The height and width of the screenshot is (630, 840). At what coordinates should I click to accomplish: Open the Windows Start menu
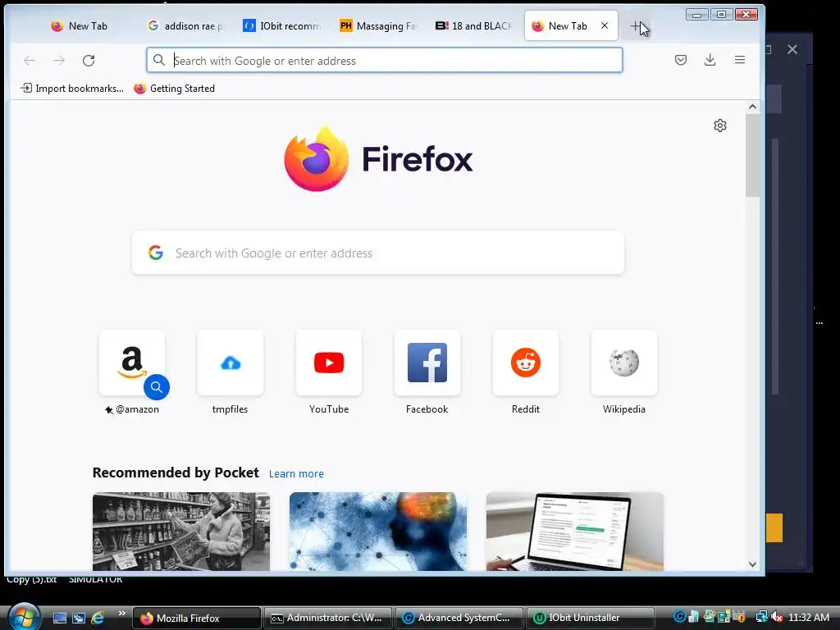point(24,617)
